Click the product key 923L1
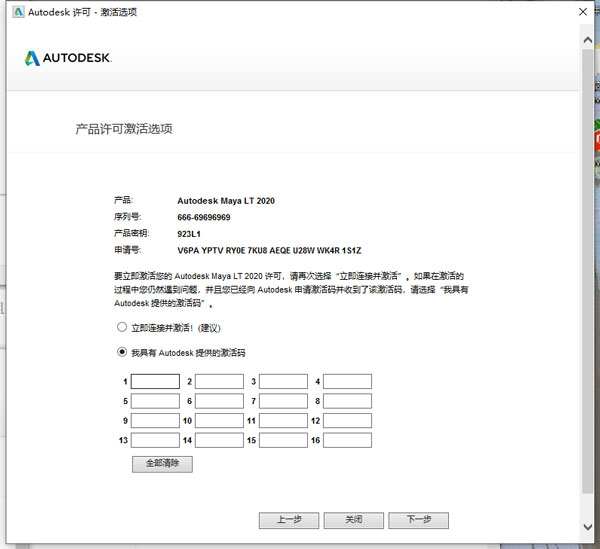This screenshot has width=600, height=549. click(x=189, y=234)
